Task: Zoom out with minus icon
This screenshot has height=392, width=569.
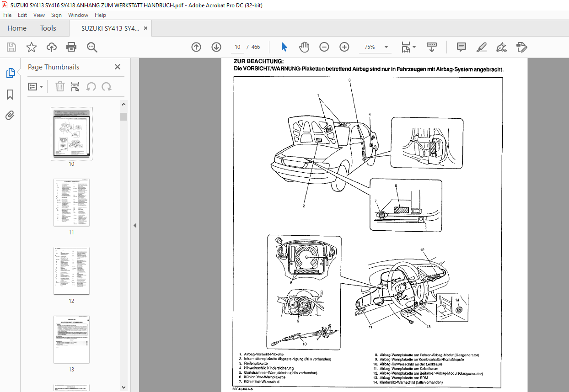Action: click(x=324, y=47)
